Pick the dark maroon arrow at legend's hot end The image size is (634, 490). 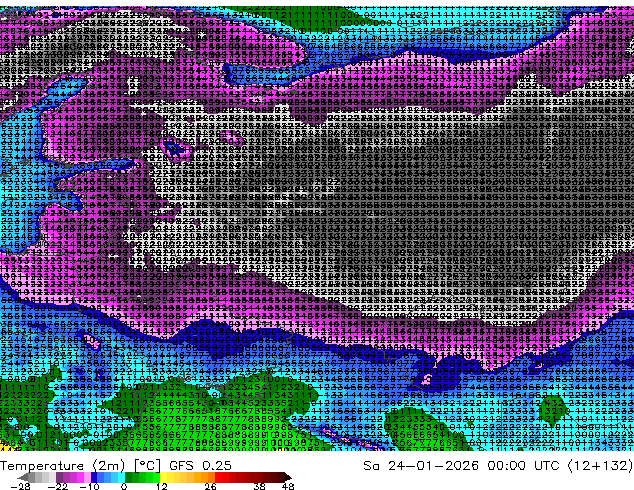[287, 477]
